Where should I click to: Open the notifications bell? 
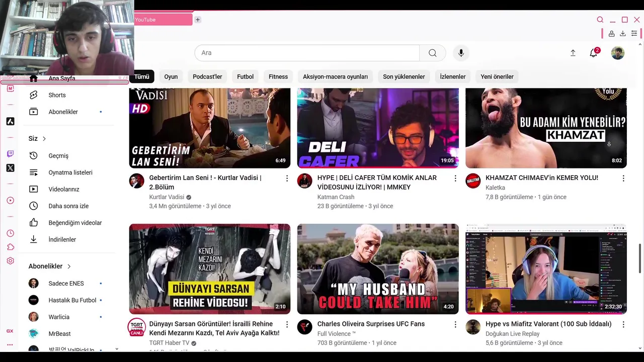pos(594,53)
